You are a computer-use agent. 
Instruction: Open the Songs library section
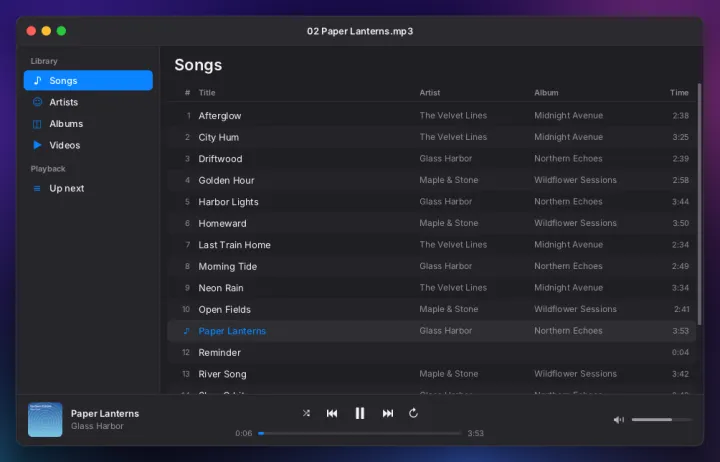88,80
